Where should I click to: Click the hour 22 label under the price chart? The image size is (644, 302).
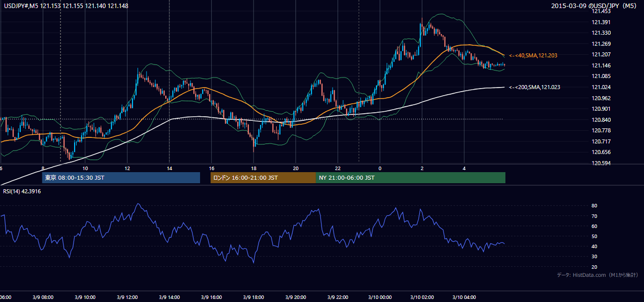coord(338,168)
